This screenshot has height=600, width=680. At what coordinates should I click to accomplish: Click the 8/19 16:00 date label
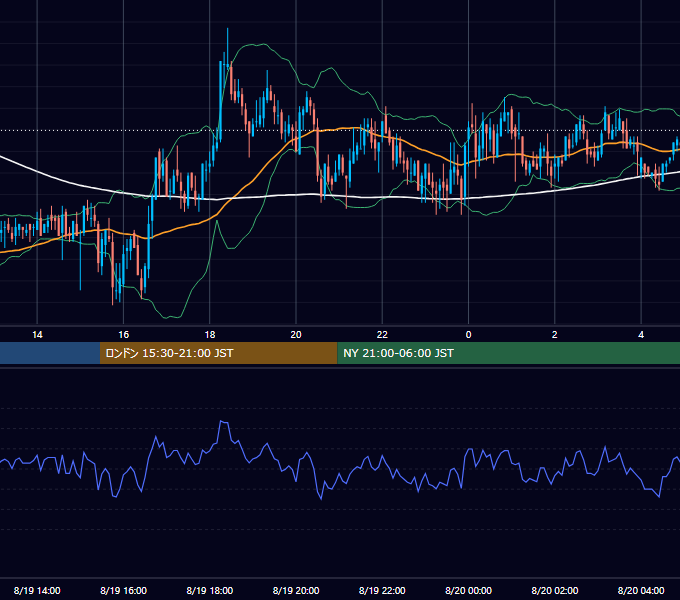pos(124,590)
